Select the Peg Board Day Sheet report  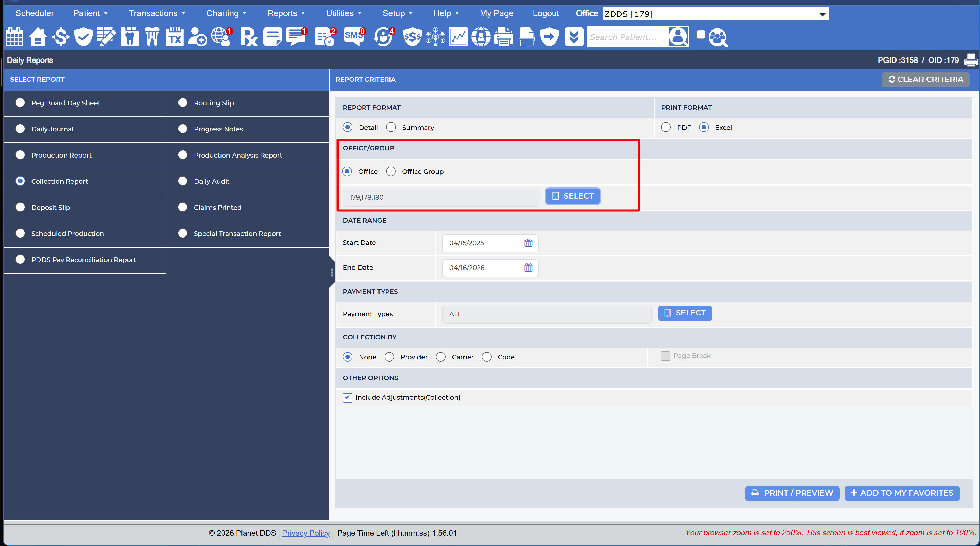(20, 102)
